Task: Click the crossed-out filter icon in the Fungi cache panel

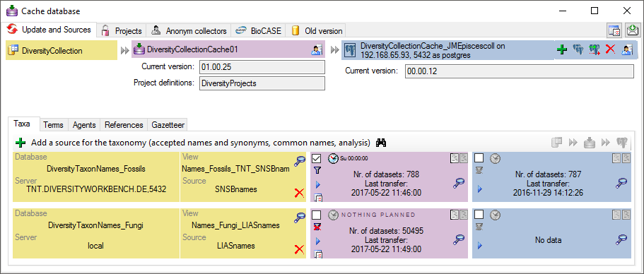Action: 317,227
